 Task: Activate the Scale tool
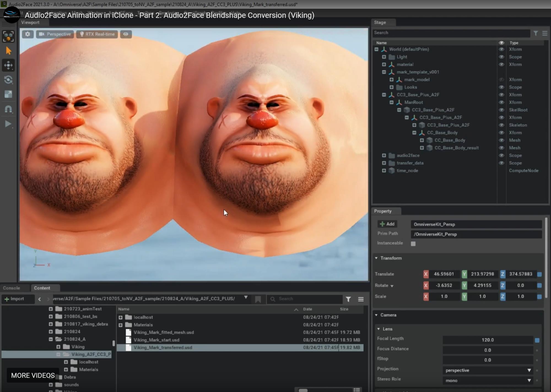click(x=8, y=94)
